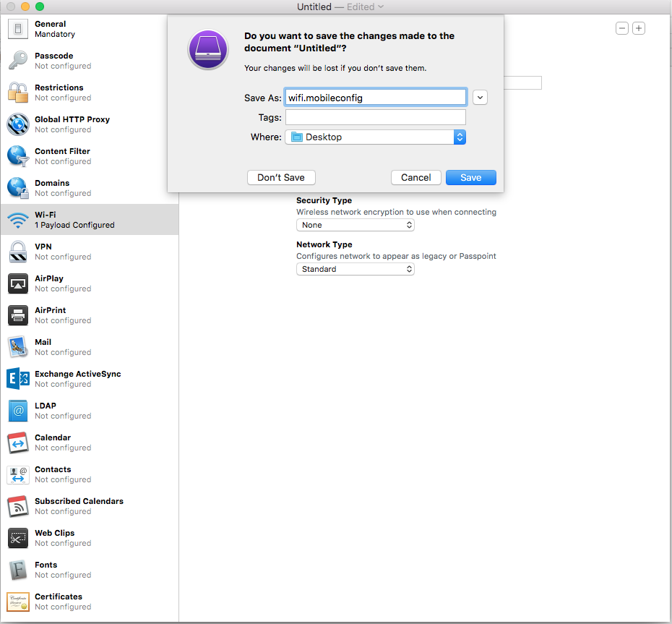Select the Contacts sync icon
This screenshot has height=624, width=672.
click(x=18, y=474)
